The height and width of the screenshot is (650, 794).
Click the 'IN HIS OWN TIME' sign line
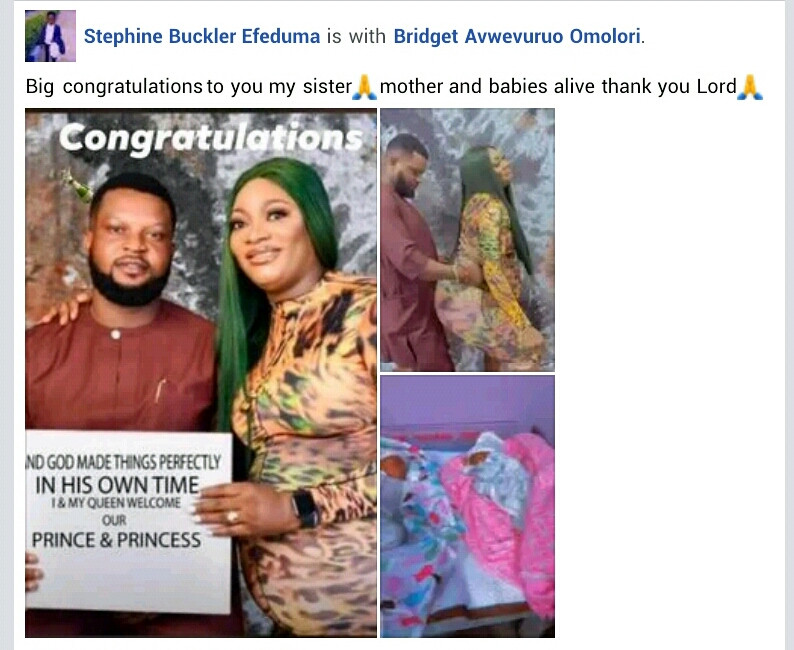click(117, 485)
